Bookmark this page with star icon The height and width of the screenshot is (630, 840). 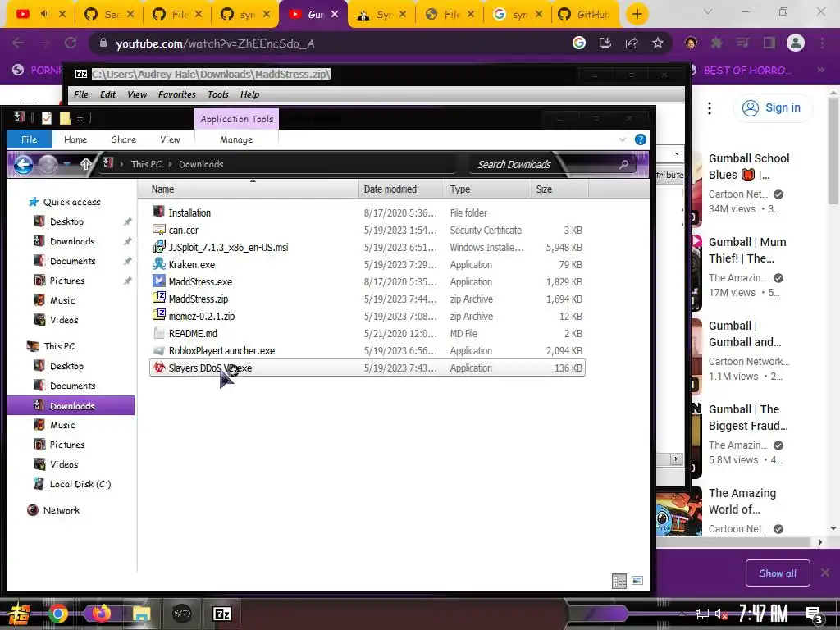coord(658,43)
